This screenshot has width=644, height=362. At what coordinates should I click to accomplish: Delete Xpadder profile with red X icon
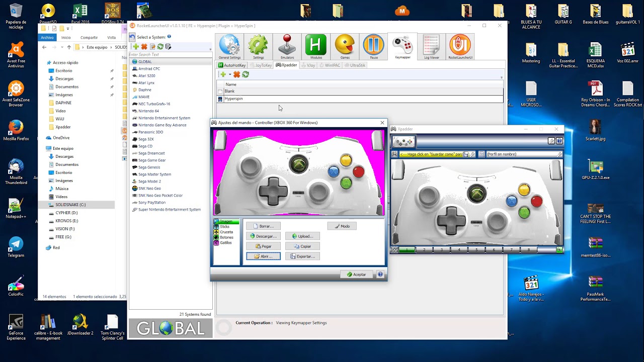point(236,74)
